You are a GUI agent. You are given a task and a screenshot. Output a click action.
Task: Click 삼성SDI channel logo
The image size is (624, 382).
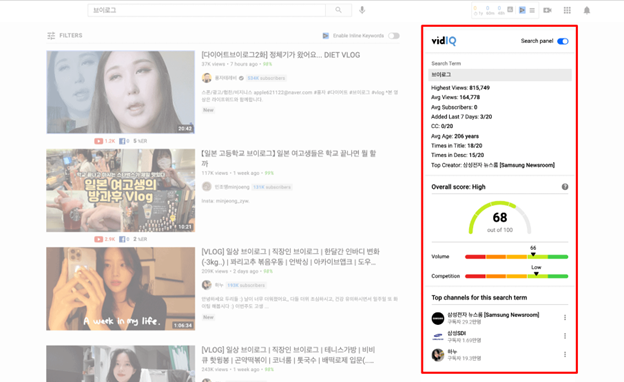pyautogui.click(x=438, y=337)
